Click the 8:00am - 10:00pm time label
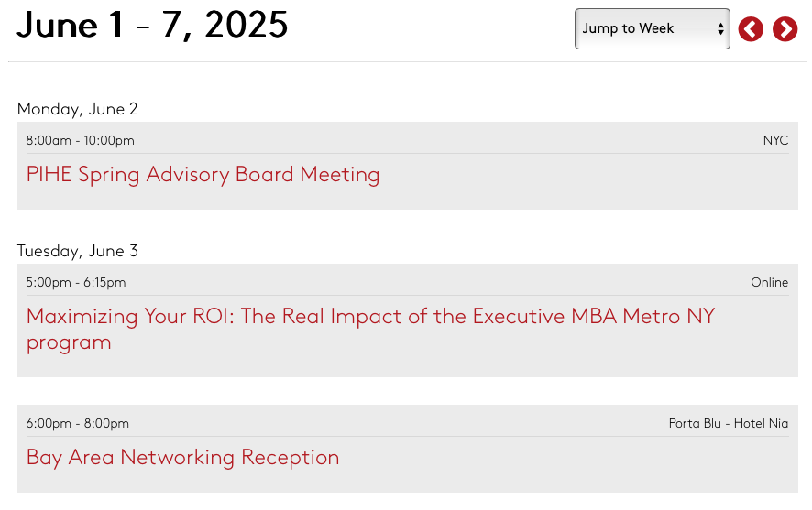Viewport: 812px width, 510px height. tap(81, 141)
